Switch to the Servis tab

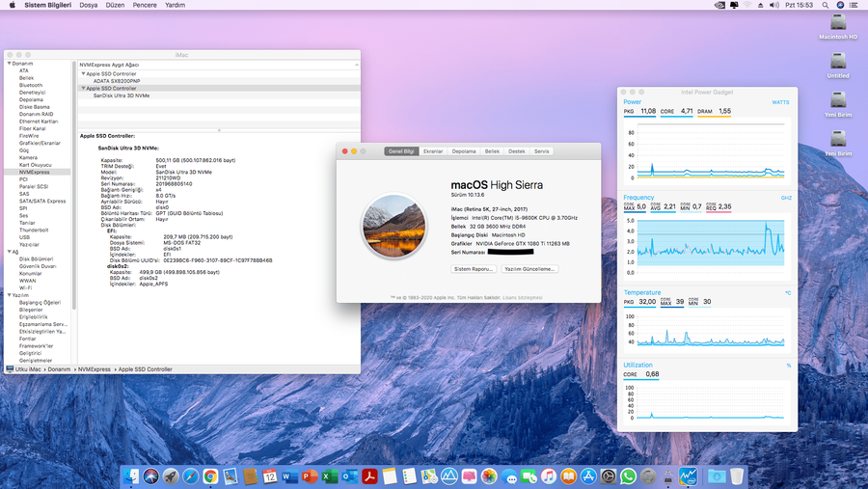click(x=541, y=151)
